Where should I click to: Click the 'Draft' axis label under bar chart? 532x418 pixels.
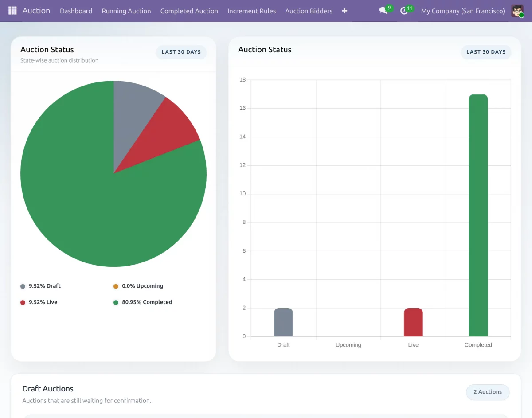point(283,345)
